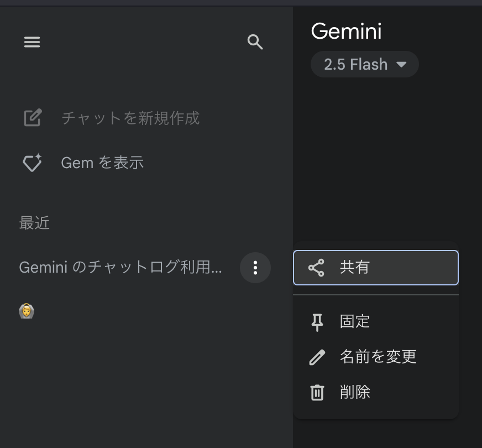Click the Gem diamond icon
This screenshot has height=448, width=482.
(x=33, y=163)
